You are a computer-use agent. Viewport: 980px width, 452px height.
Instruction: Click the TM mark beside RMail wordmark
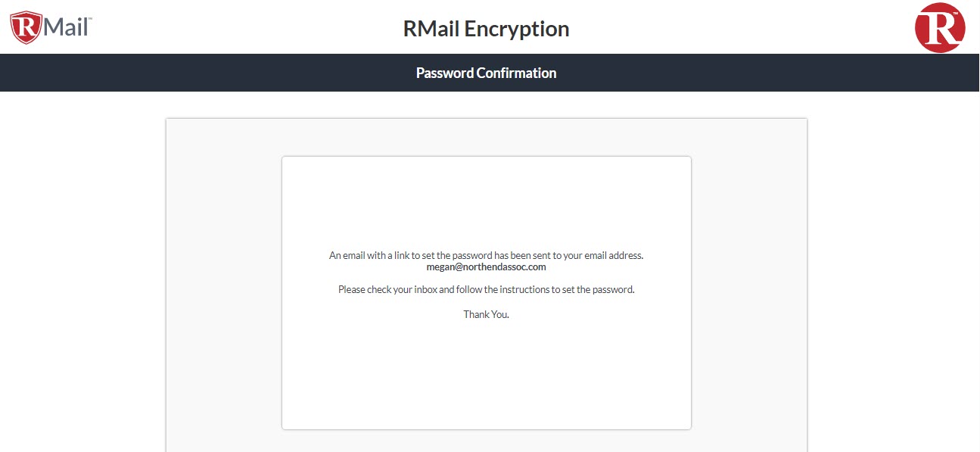(89, 19)
